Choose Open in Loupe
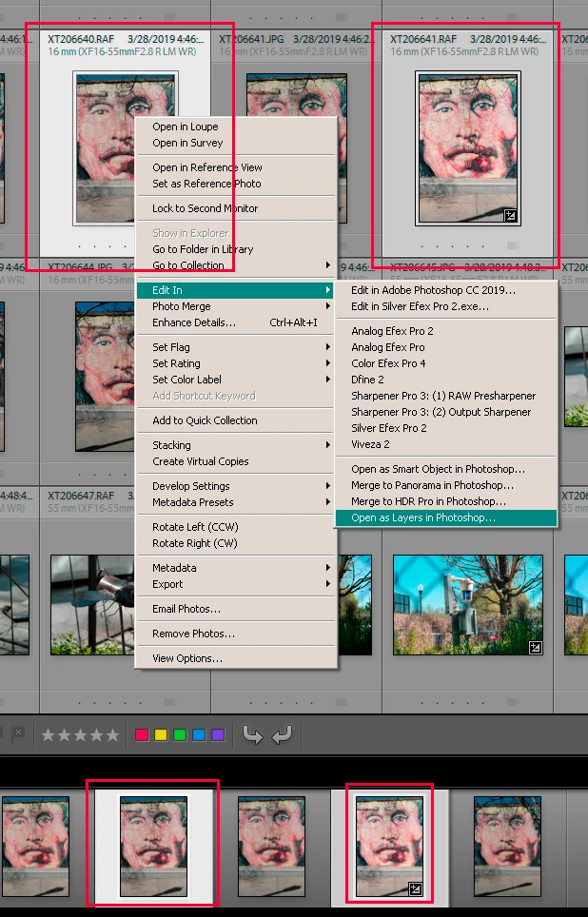 tap(236, 127)
